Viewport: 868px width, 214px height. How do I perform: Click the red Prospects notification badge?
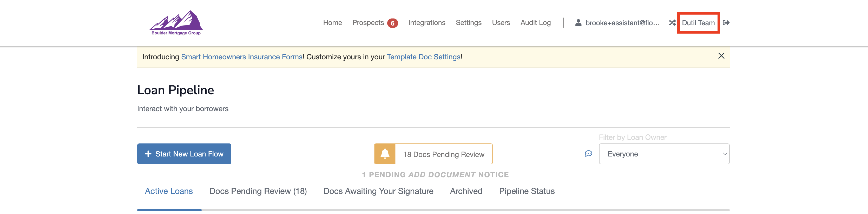[392, 23]
